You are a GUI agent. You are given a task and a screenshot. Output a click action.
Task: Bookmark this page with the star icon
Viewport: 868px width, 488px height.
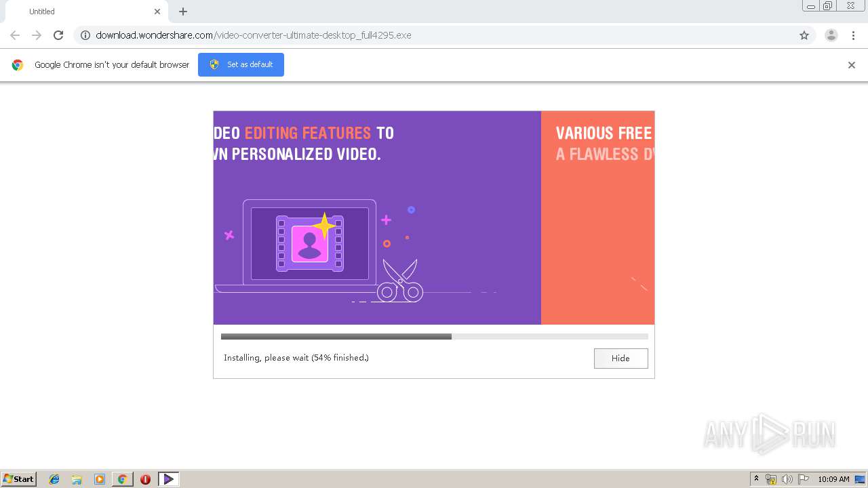(x=804, y=35)
